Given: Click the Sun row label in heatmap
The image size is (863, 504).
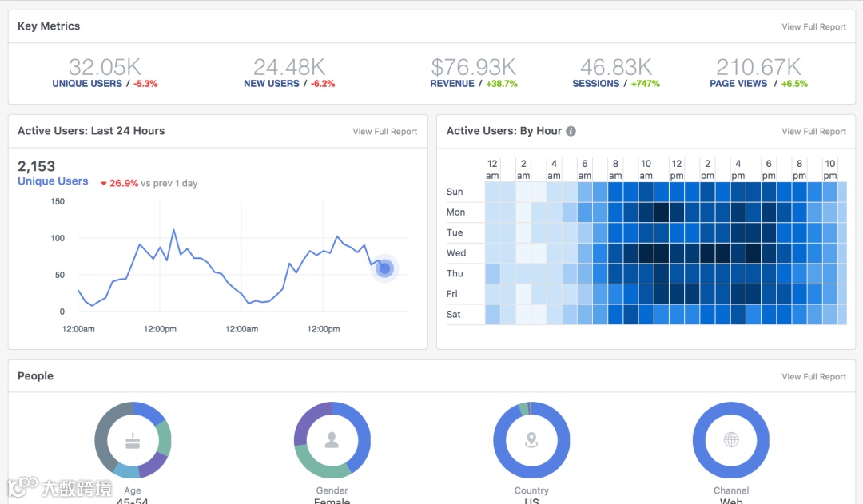Looking at the screenshot, I should pos(455,192).
